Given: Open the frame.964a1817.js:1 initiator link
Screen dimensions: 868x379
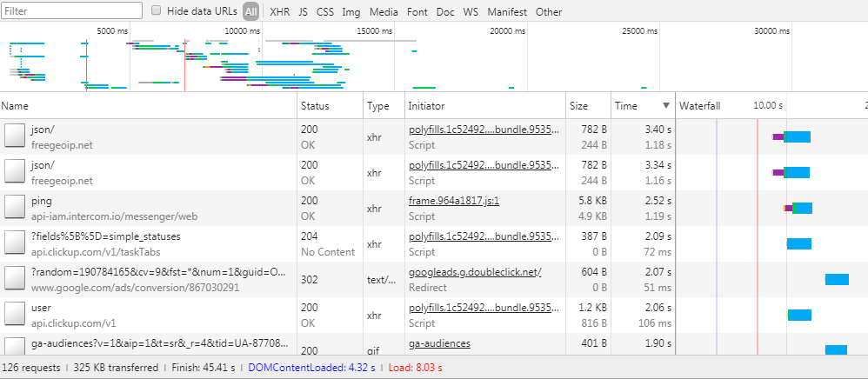Looking at the screenshot, I should tap(454, 201).
